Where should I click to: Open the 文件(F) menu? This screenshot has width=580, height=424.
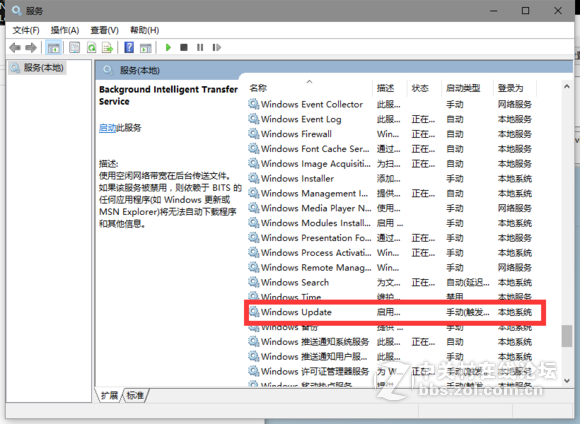point(26,30)
